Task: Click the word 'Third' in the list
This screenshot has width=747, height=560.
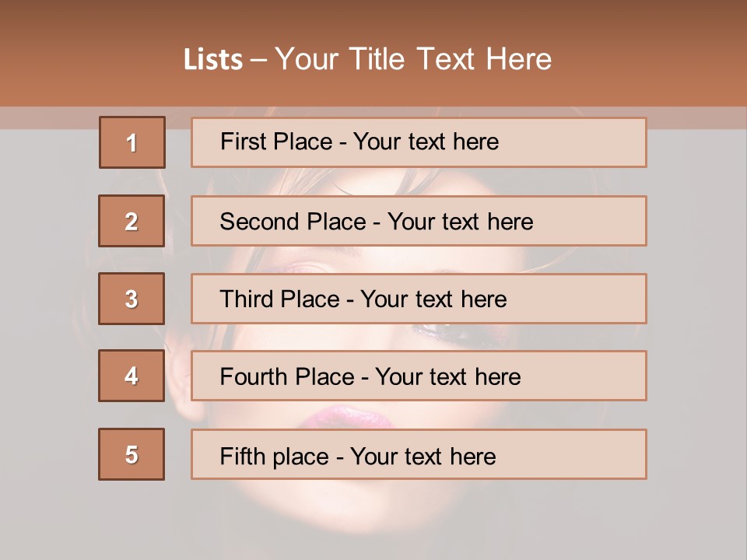Action: pos(244,299)
